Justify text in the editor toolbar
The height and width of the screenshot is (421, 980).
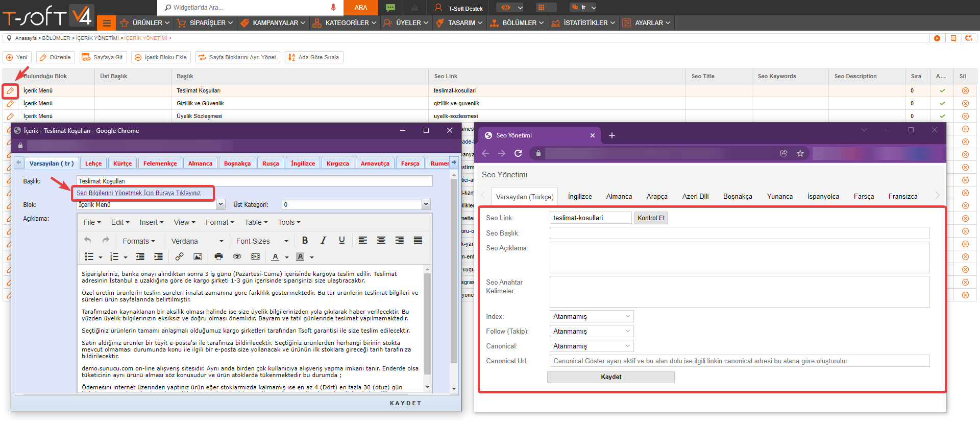[x=418, y=240]
